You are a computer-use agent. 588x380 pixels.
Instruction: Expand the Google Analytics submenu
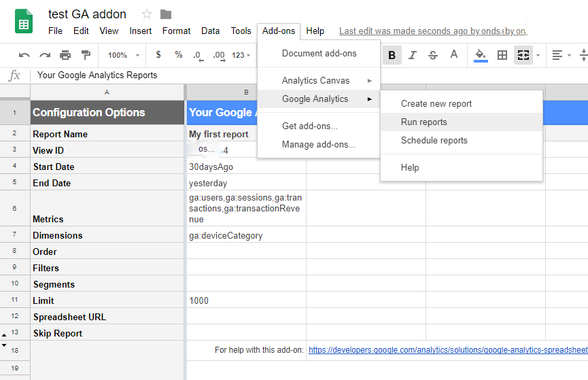tap(319, 99)
